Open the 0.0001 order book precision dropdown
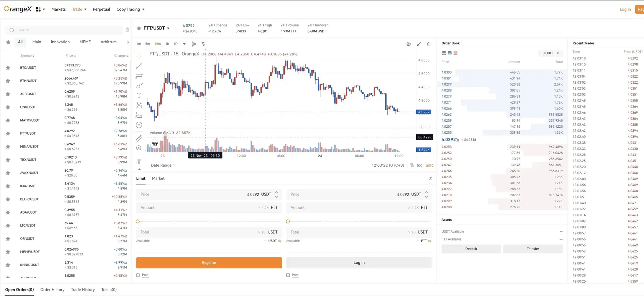Image resolution: width=644 pixels, height=296 pixels. (551, 53)
